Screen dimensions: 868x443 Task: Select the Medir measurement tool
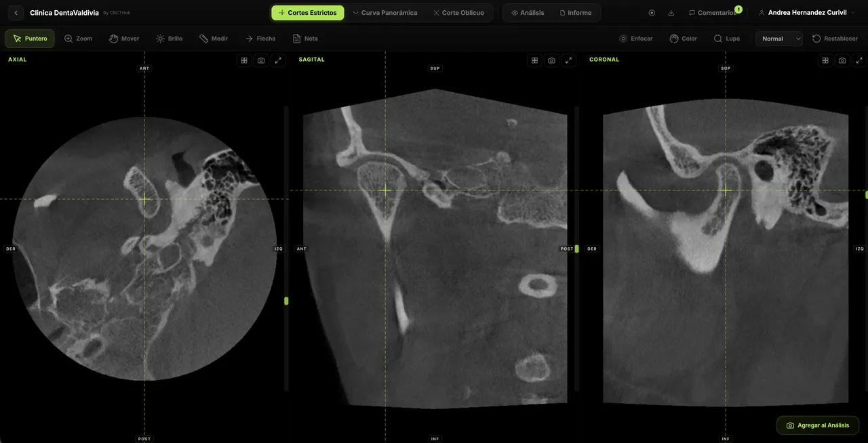pos(214,39)
